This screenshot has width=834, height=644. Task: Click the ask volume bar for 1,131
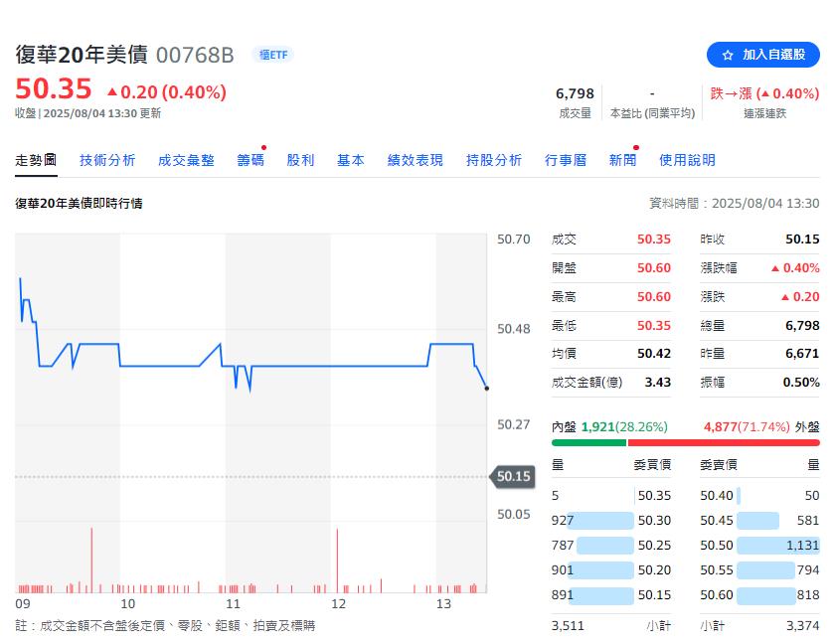tap(777, 545)
